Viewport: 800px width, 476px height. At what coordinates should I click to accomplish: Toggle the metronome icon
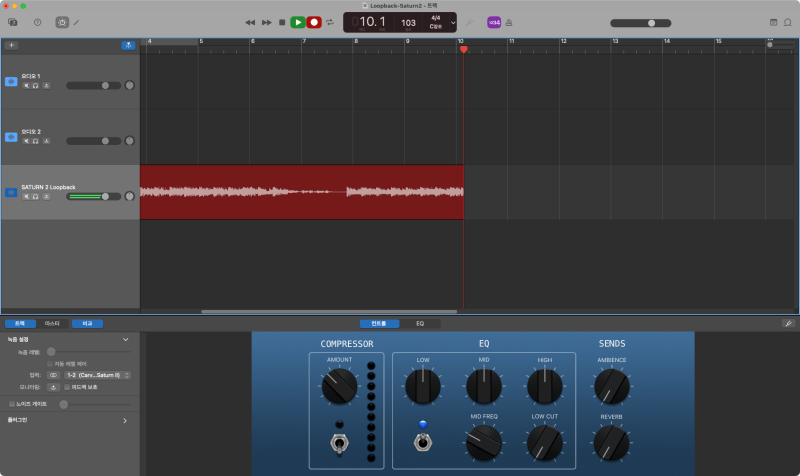(x=509, y=22)
